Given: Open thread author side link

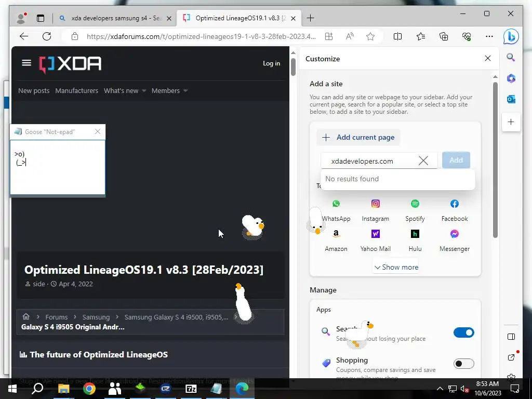Looking at the screenshot, I should pyautogui.click(x=38, y=284).
